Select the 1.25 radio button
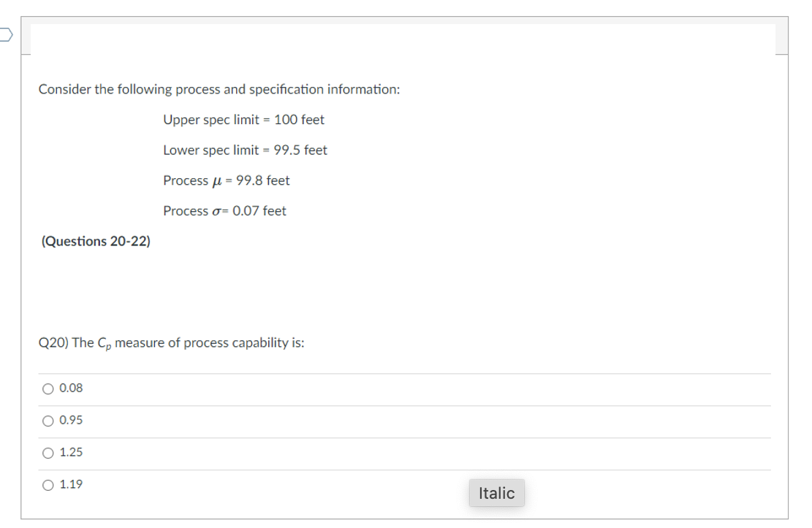Screen dimensions: 812x528 (48, 453)
